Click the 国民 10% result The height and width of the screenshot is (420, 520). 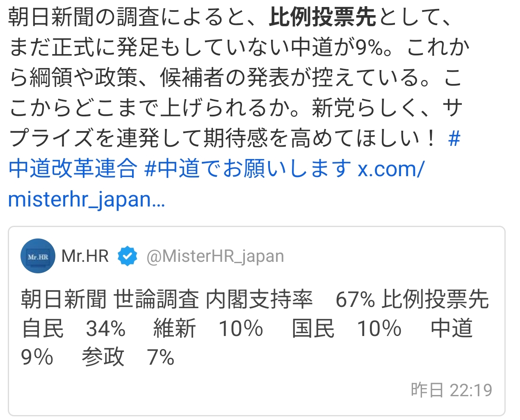point(347,329)
